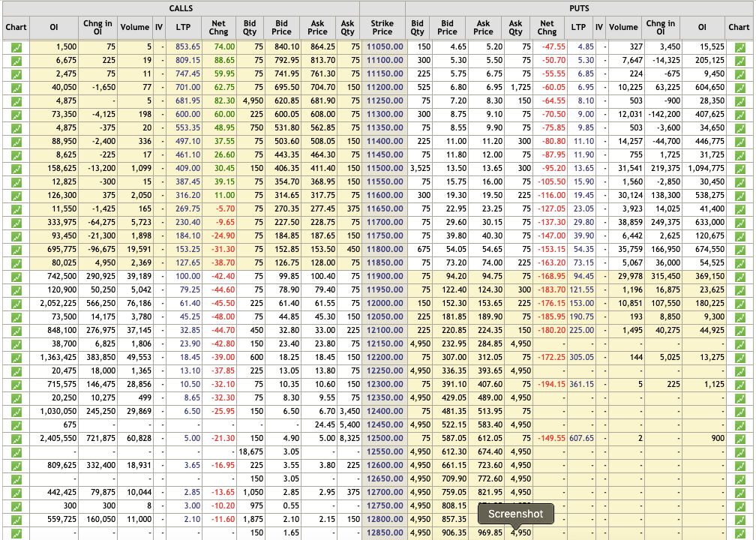Open calls chart icon for strike 12100.00

point(16,331)
